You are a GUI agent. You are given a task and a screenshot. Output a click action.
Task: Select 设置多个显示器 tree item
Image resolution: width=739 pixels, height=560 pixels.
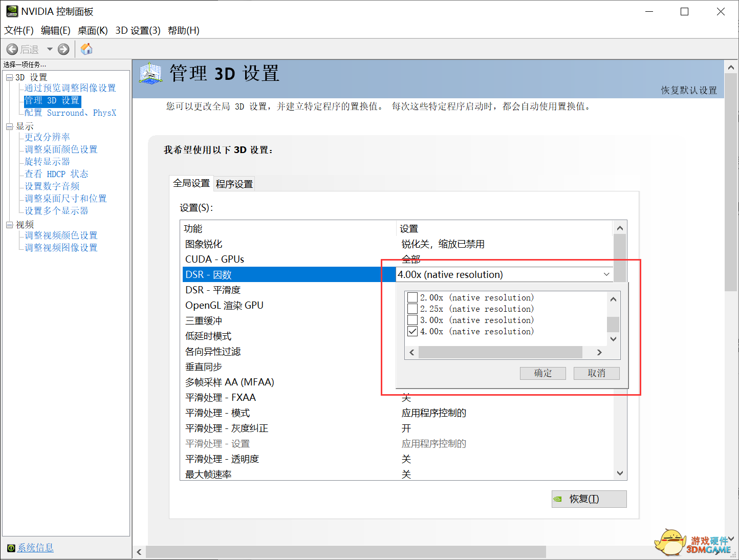[x=56, y=211]
